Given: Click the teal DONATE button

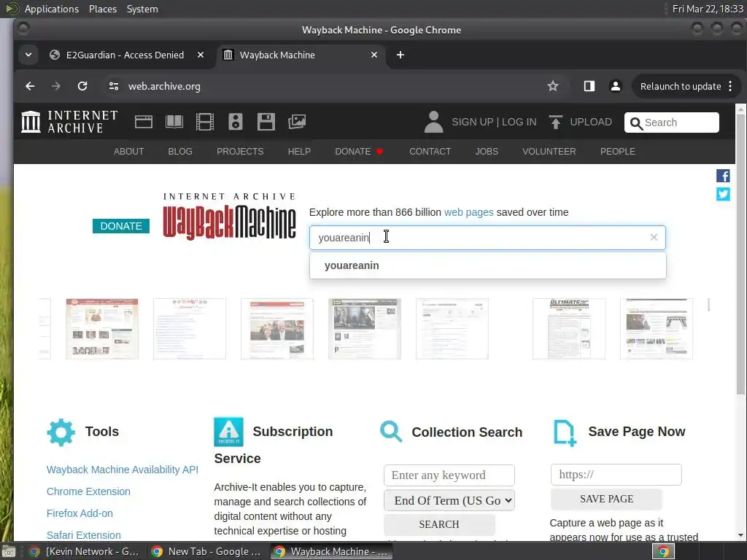Looking at the screenshot, I should point(121,226).
